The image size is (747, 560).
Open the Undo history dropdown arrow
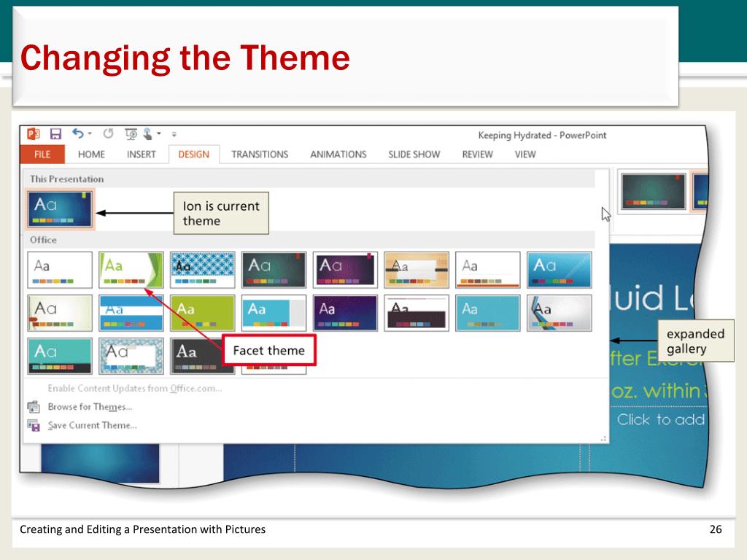coord(90,134)
